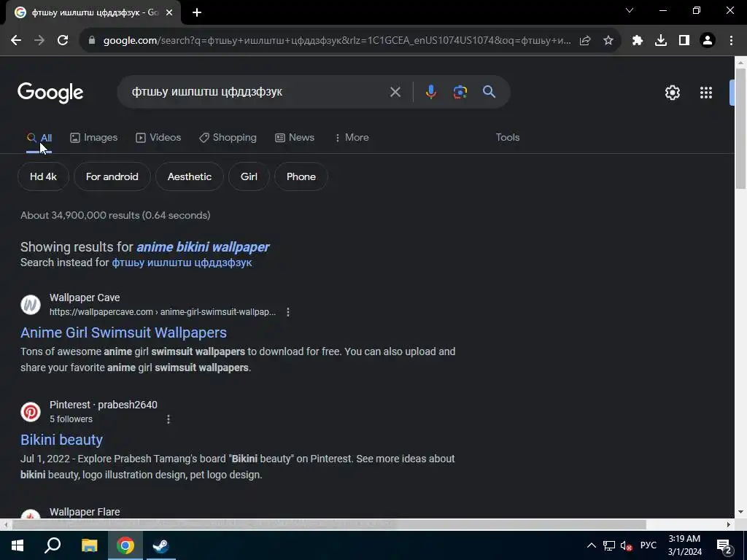Click the vertical scrollbar thumb
This screenshot has height=560, width=747.
tap(740, 128)
